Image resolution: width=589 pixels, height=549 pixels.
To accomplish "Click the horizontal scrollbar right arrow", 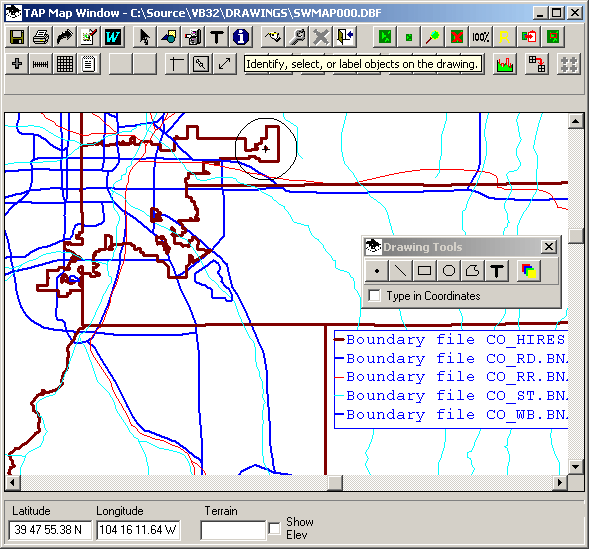I will pos(560,483).
